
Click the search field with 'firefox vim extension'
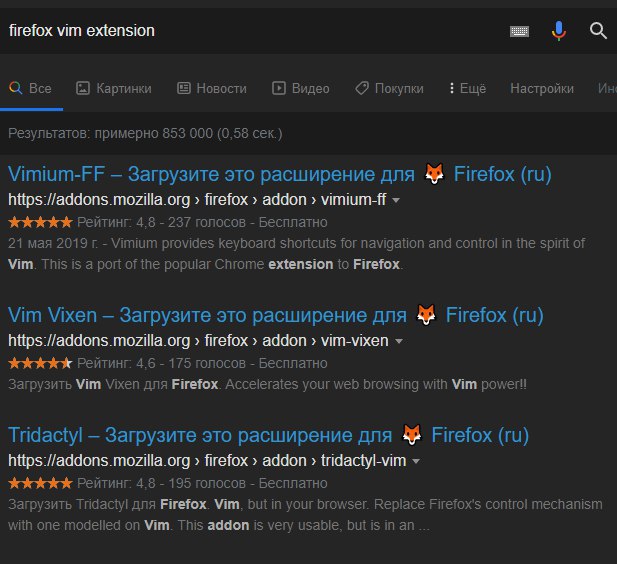coord(252,31)
